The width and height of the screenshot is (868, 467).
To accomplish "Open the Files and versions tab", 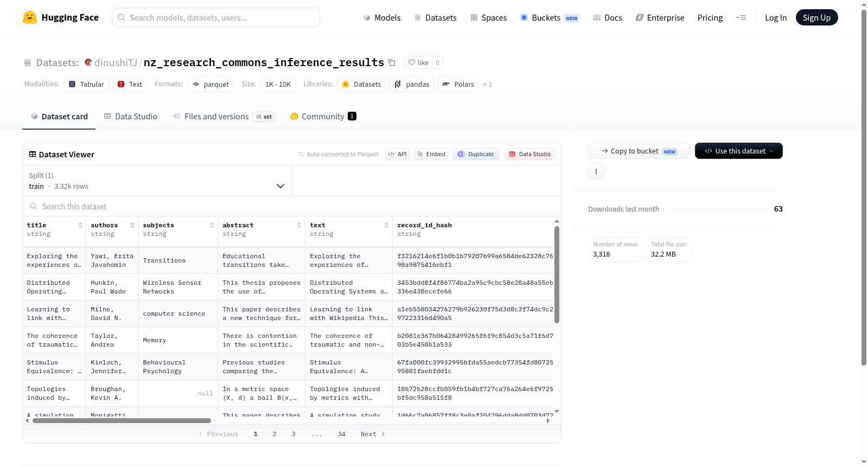I will 224,117.
